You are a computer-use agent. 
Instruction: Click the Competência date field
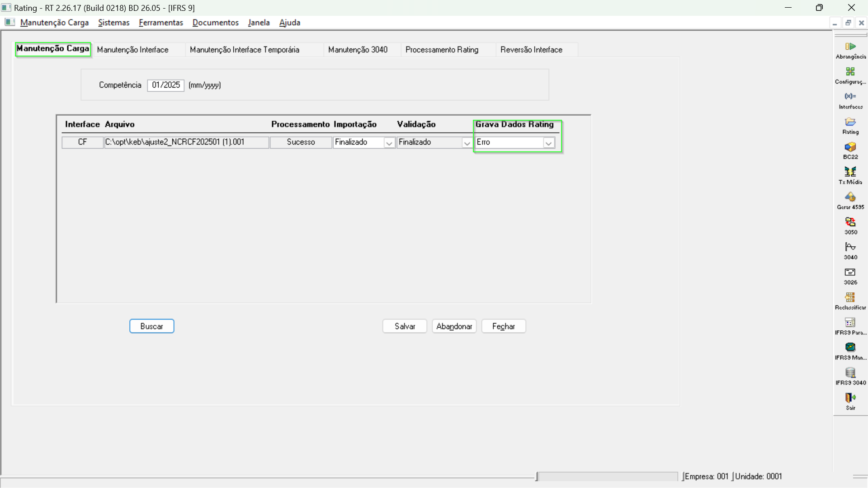pyautogui.click(x=165, y=85)
